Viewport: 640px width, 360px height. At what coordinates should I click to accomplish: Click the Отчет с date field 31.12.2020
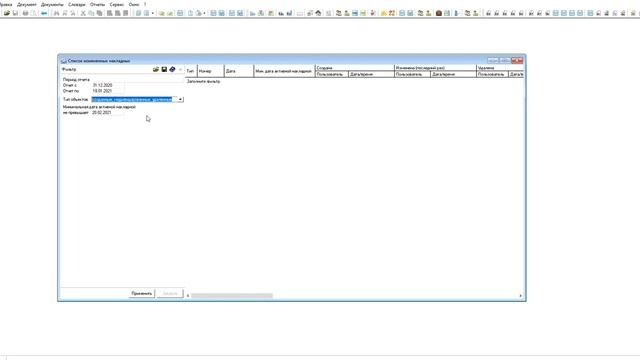[x=108, y=85]
